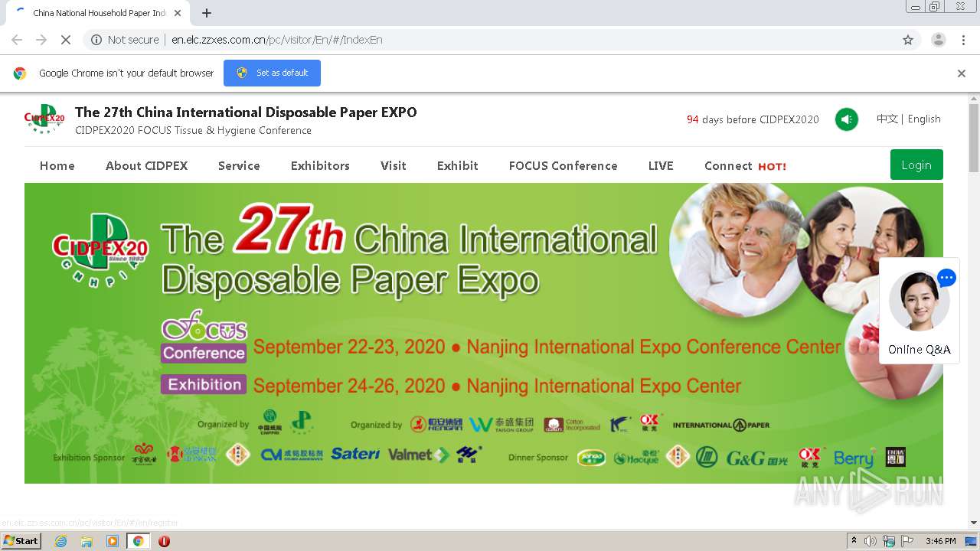This screenshot has height=551, width=980.
Task: Open the Windows Start menu
Action: (x=21, y=541)
